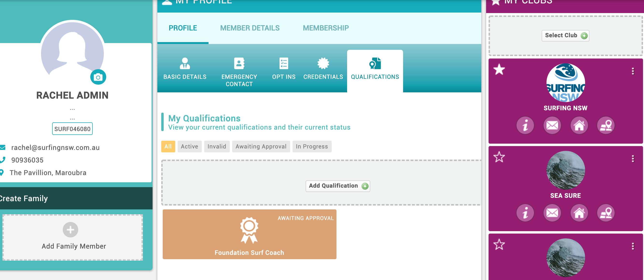Click the profile avatar picture
644x280 pixels.
click(x=72, y=51)
